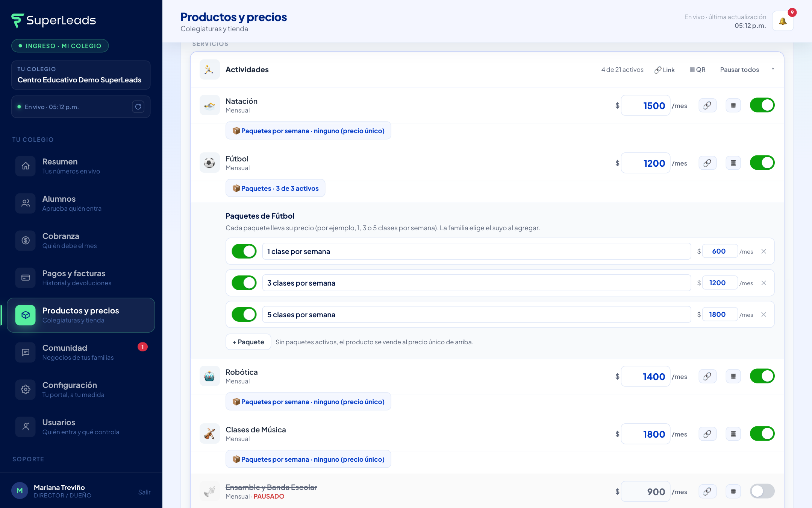Screen dimensions: 812x508
Task: Expand Natación paquetes por semana chip
Action: click(308, 131)
